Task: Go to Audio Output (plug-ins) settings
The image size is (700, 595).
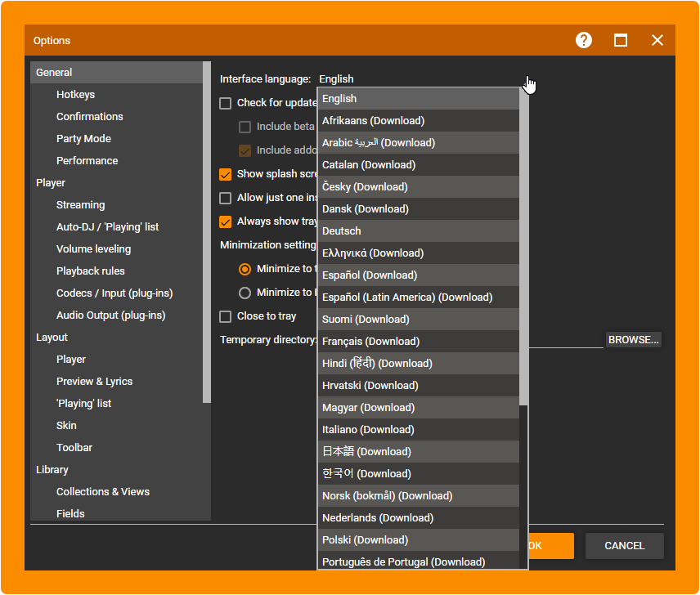Action: (x=110, y=315)
